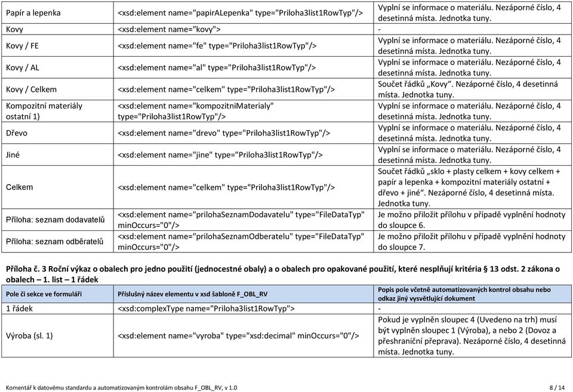The image size is (573, 392).
Task: Click description in the 'Kompozitní materiály' row
Action: click(x=469, y=111)
